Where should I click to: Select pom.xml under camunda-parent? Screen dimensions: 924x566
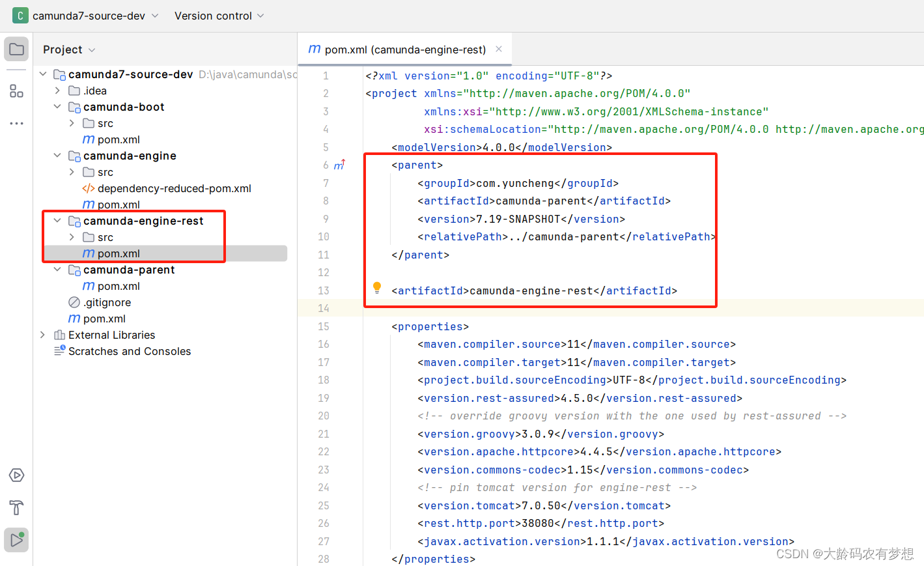(x=119, y=286)
